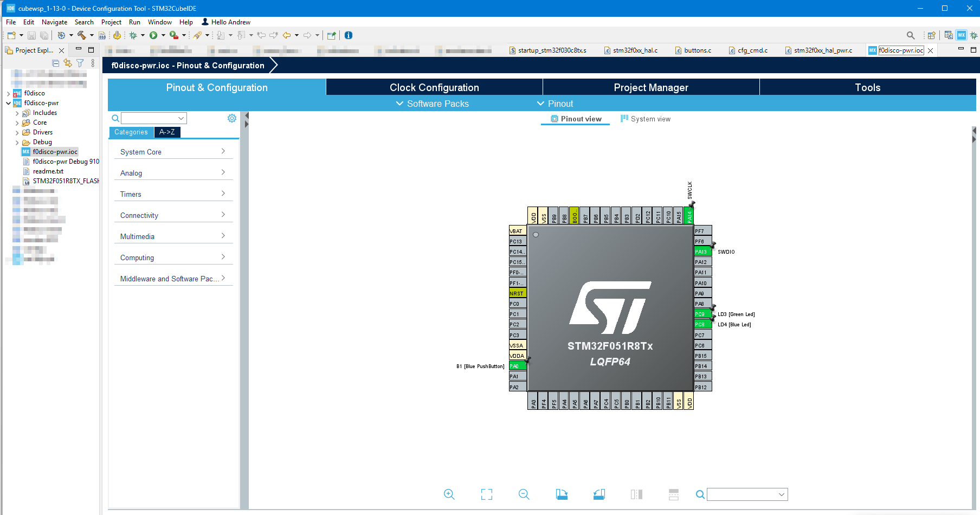The width and height of the screenshot is (980, 515).
Task: Open the pinout settings gear beside the search box
Action: point(232,118)
